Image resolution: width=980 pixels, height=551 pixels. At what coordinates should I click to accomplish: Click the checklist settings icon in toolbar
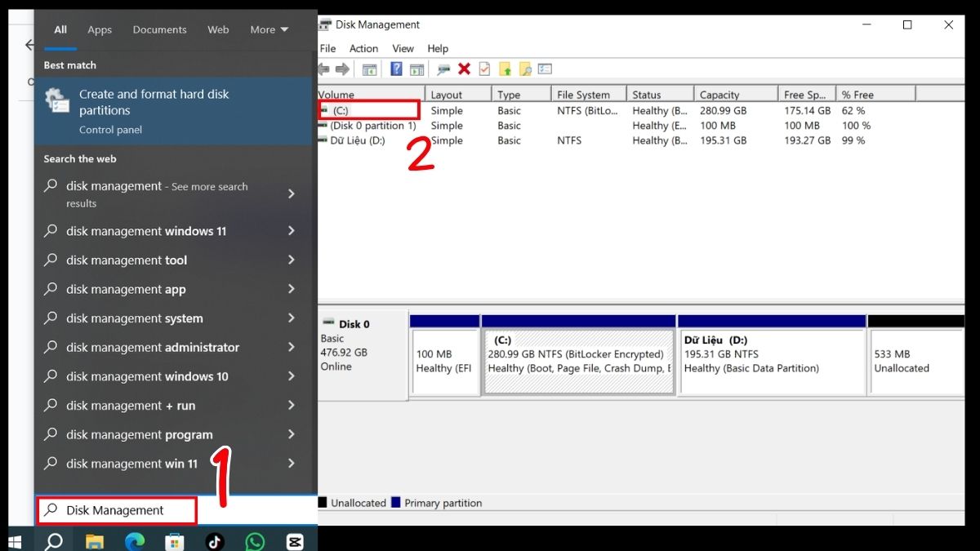tap(545, 70)
